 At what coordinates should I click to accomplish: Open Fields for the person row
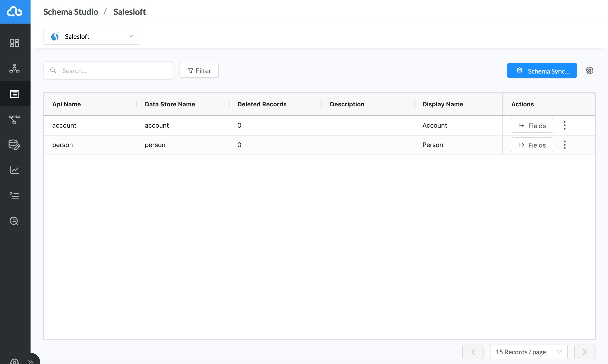(x=532, y=145)
